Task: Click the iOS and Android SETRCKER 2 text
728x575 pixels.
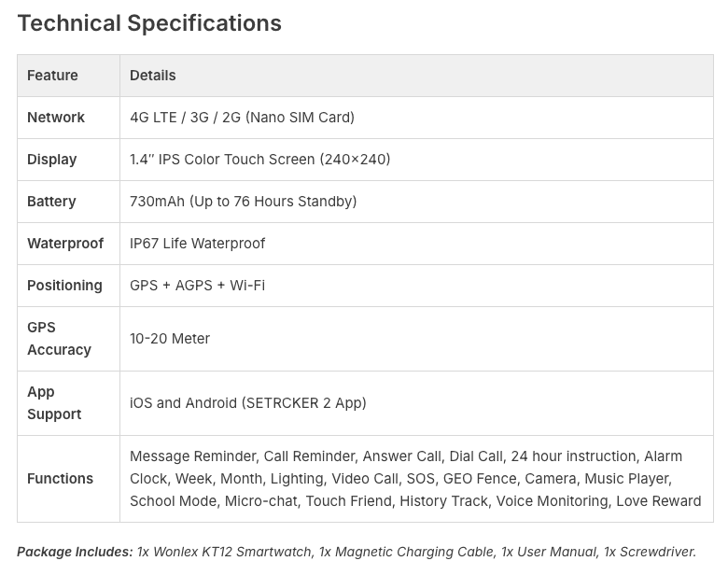Action: tap(247, 403)
